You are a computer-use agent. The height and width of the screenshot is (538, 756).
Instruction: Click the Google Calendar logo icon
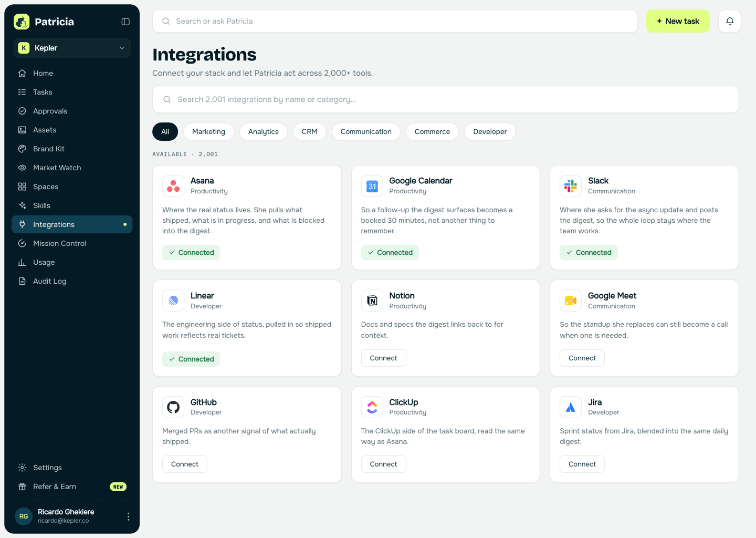pyautogui.click(x=372, y=186)
